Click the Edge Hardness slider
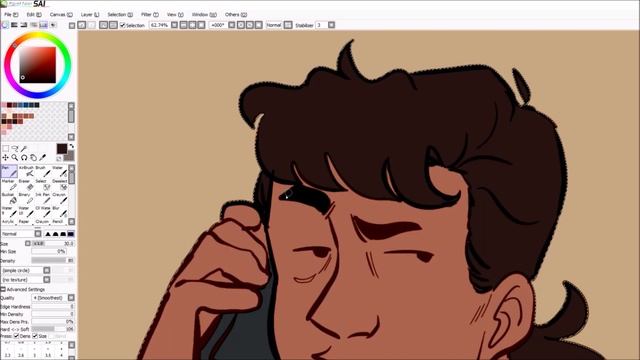Image resolution: width=640 pixels, height=360 pixels. pos(53,307)
